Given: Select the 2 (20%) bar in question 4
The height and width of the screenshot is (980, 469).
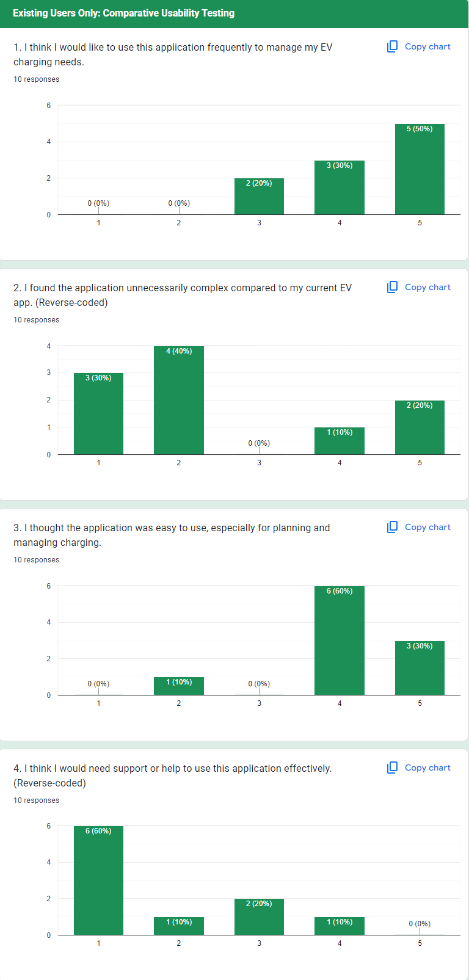Looking at the screenshot, I should 259,916.
